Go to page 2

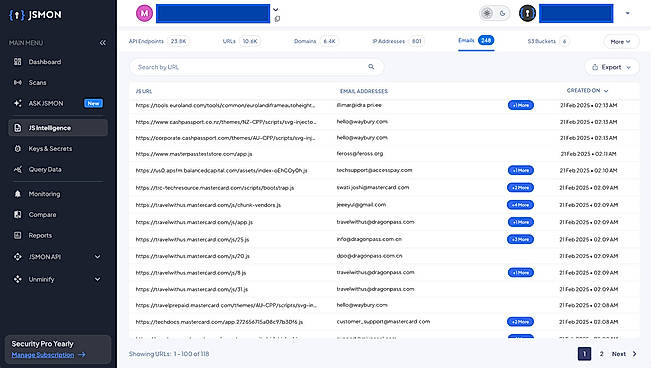pos(601,354)
